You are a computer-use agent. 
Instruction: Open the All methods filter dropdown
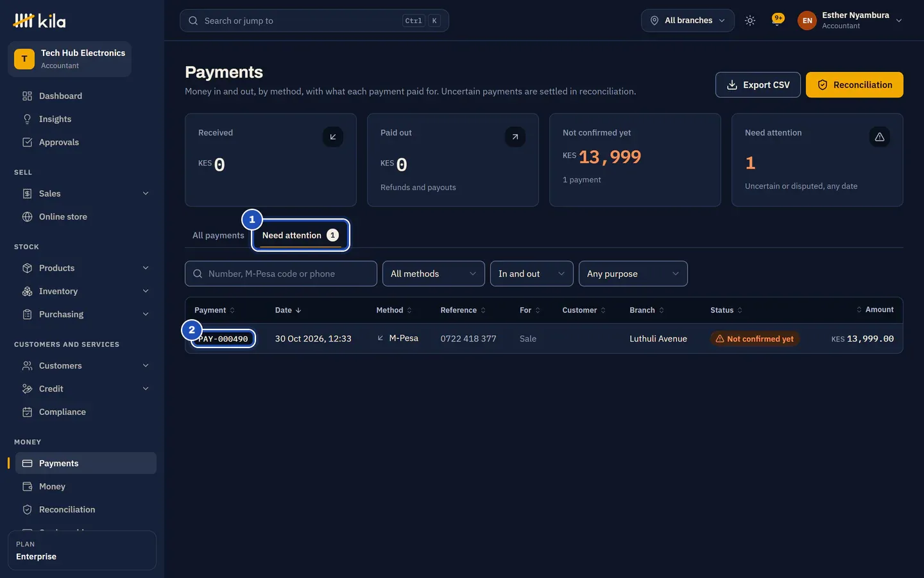point(434,274)
